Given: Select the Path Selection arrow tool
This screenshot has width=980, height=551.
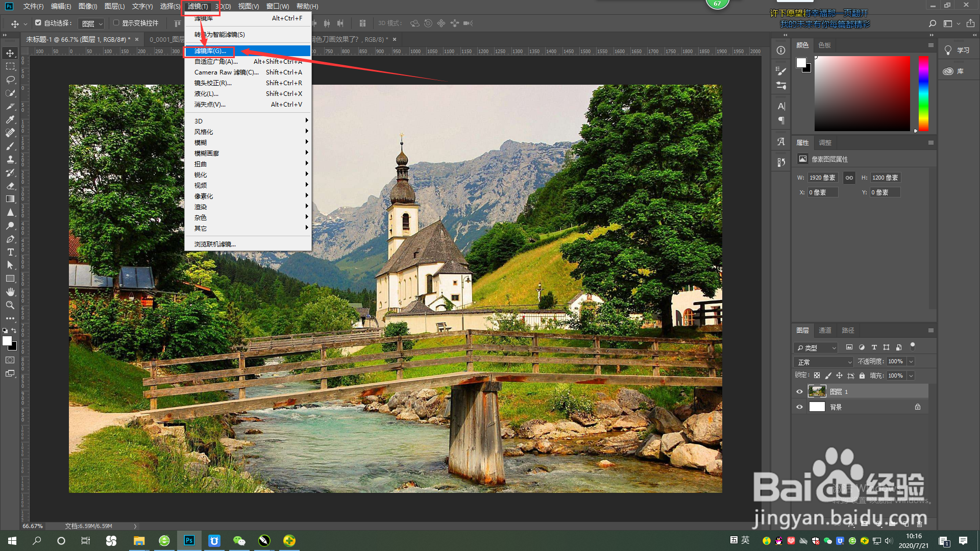Looking at the screenshot, I should click(10, 265).
